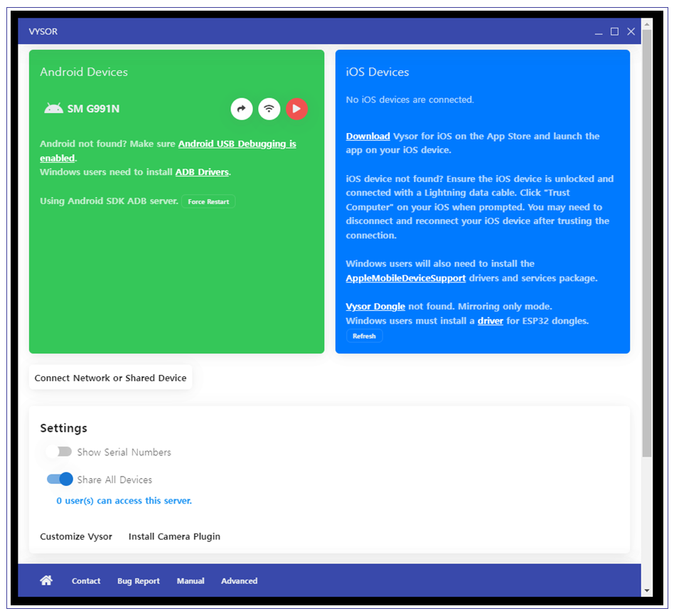Close the Vysor window
674x616 pixels.
click(631, 31)
